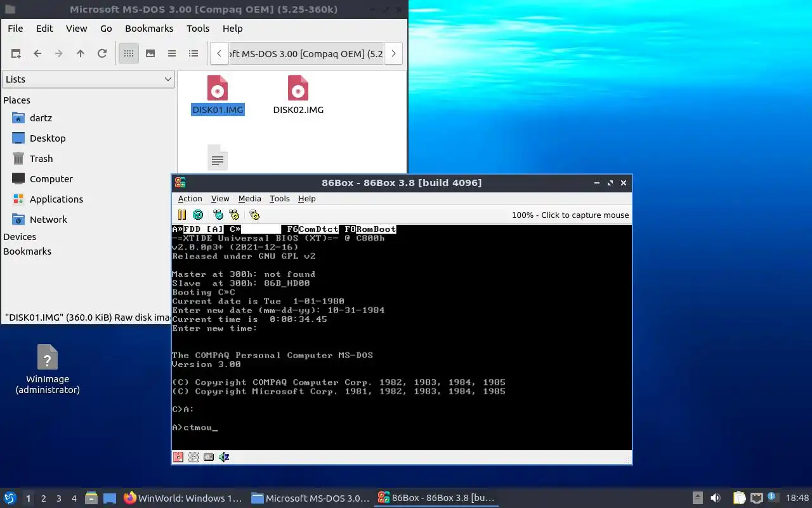Open the 86Box Action menu
812x508 pixels.
click(190, 199)
